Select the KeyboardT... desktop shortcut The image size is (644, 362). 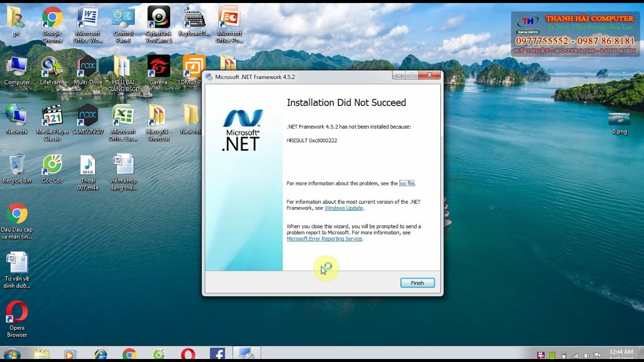[194, 22]
